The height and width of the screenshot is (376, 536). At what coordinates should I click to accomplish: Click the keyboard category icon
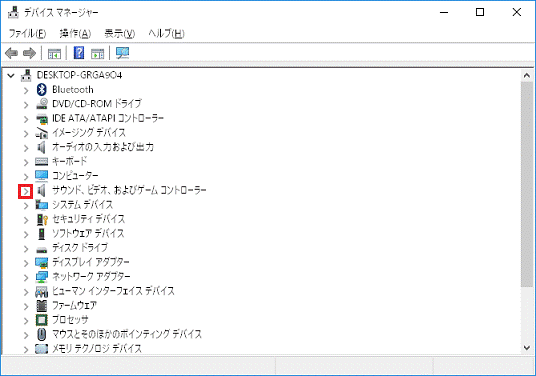coord(42,161)
